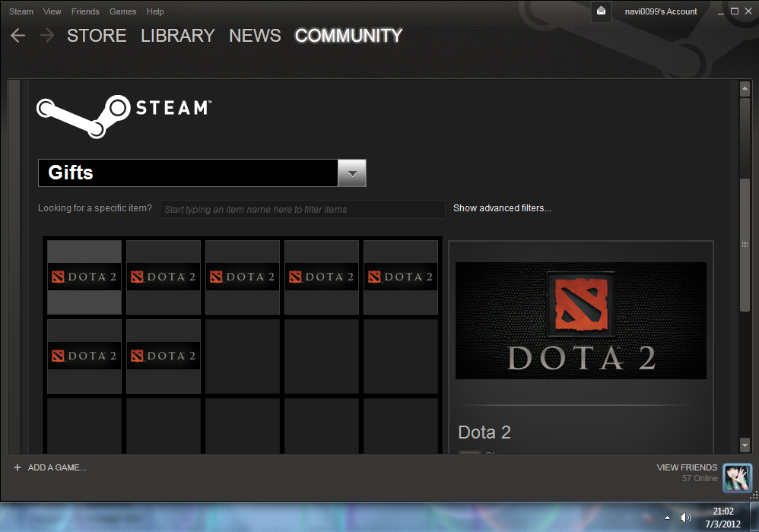The width and height of the screenshot is (759, 532).
Task: Open the Friends menu
Action: tap(85, 11)
